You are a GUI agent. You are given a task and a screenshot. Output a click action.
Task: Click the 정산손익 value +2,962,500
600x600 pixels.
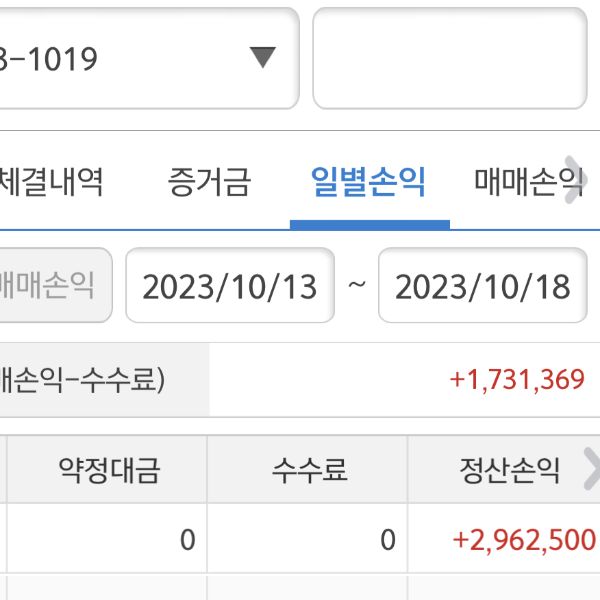[x=524, y=540]
